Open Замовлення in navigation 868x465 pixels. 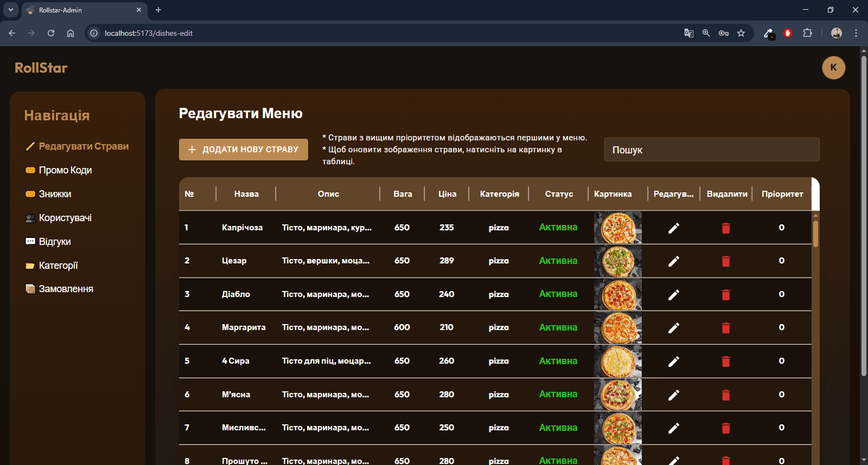pyautogui.click(x=59, y=289)
